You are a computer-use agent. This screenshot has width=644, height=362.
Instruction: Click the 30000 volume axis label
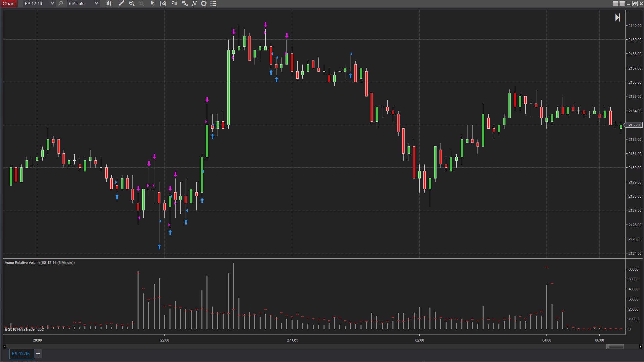coord(634,299)
